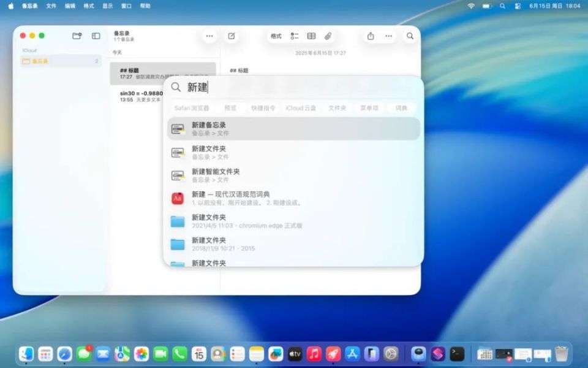Open the green Phone app in the Dock
588x368 pixels.
pyautogui.click(x=179, y=354)
